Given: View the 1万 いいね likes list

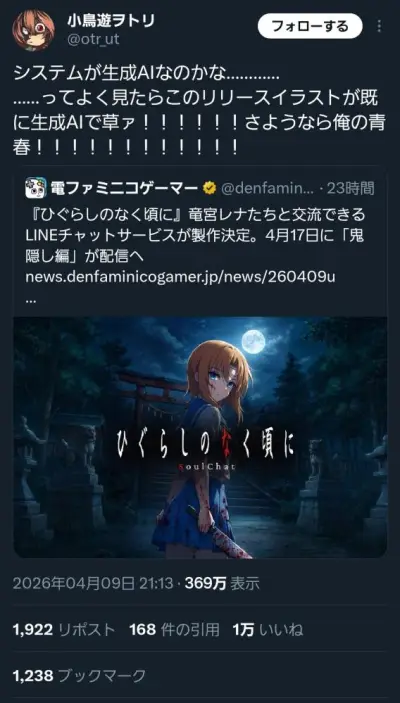Looking at the screenshot, I should coord(268,630).
